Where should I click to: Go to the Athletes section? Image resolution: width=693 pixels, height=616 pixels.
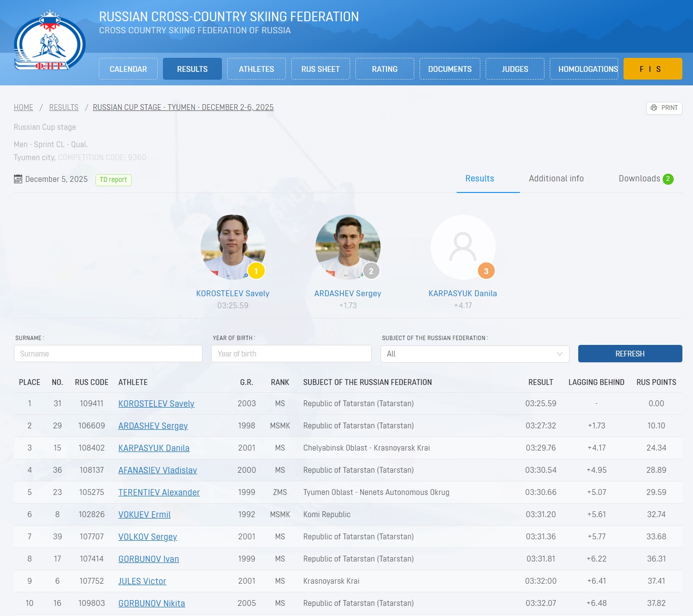[x=257, y=69]
